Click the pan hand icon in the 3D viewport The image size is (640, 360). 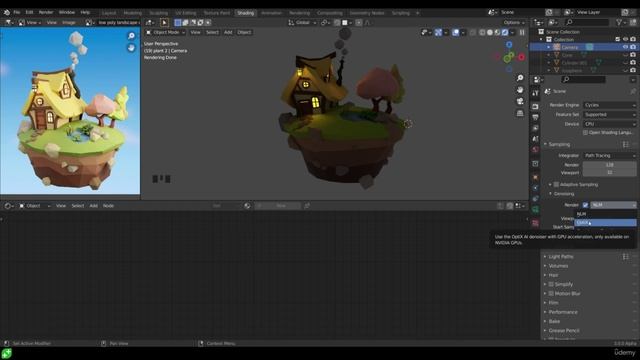click(x=520, y=89)
